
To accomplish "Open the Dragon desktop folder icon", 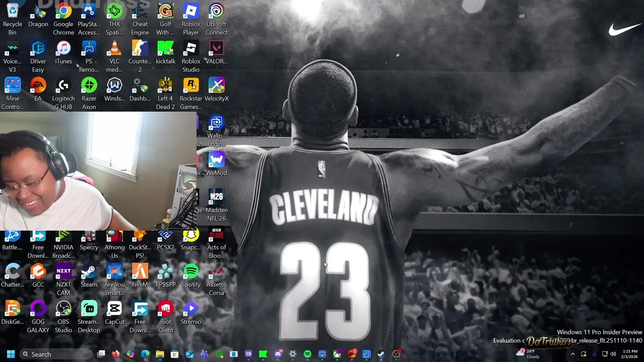I will [38, 15].
